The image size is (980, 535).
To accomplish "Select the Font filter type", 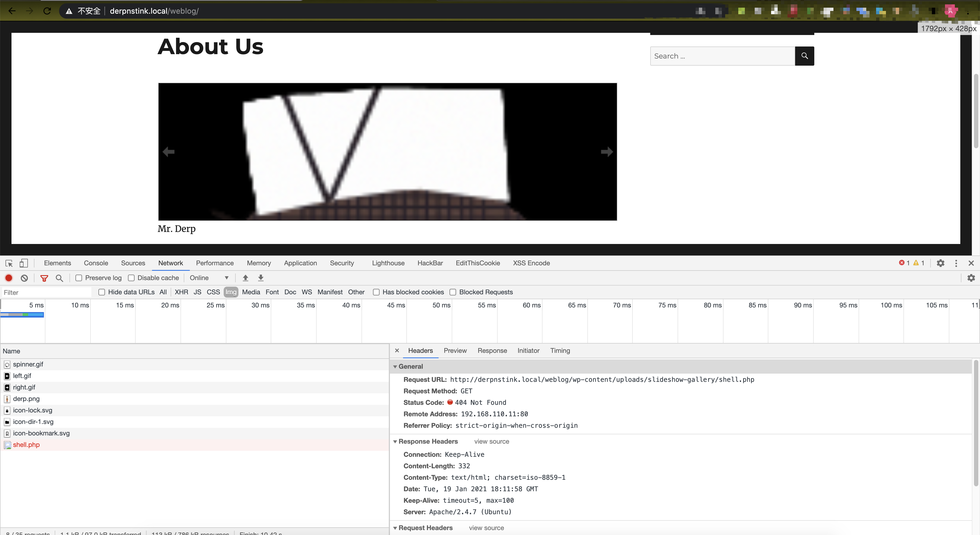I will coord(272,292).
